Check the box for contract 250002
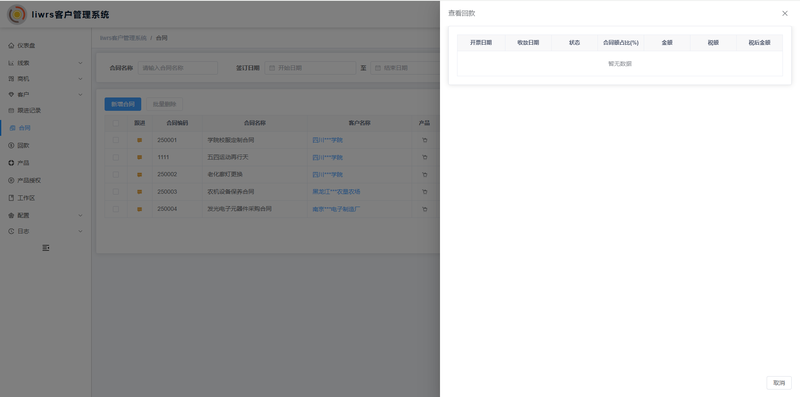The height and width of the screenshot is (397, 800). point(116,175)
